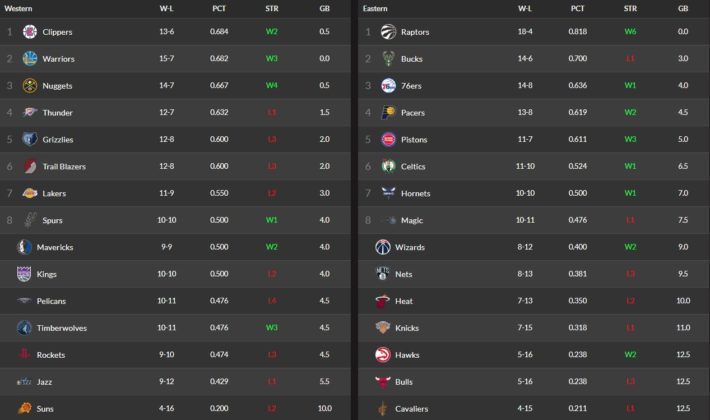Click the Thunder team logo

coord(30,113)
